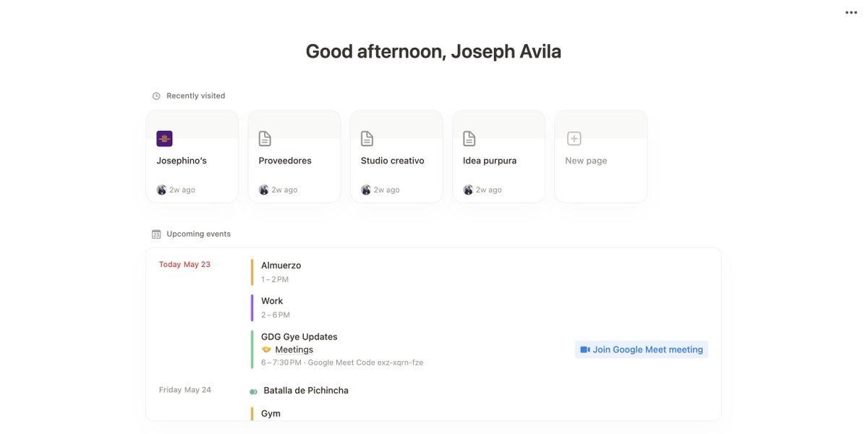Image resolution: width=868 pixels, height=434 pixels.
Task: Open the Work event
Action: point(272,301)
